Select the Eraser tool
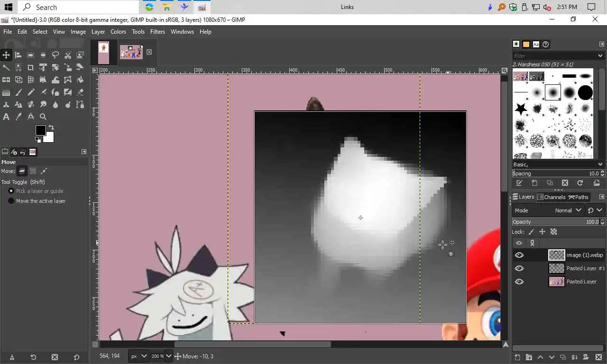This screenshot has height=364, width=607. (x=80, y=92)
